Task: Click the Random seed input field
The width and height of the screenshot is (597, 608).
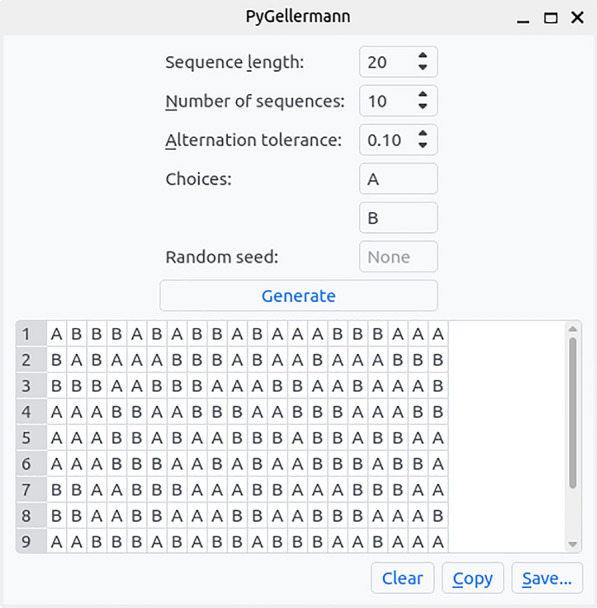Action: click(x=398, y=256)
